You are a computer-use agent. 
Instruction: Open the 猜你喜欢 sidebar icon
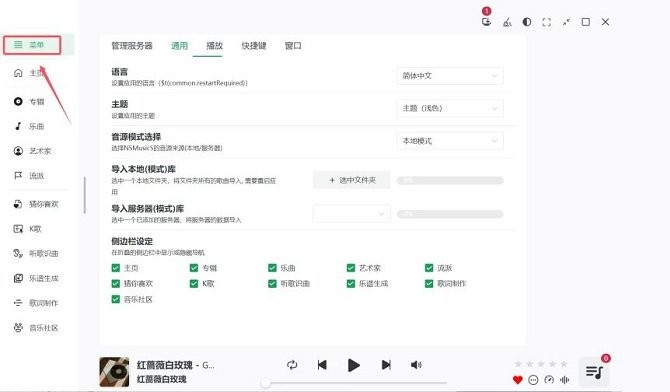click(x=18, y=204)
